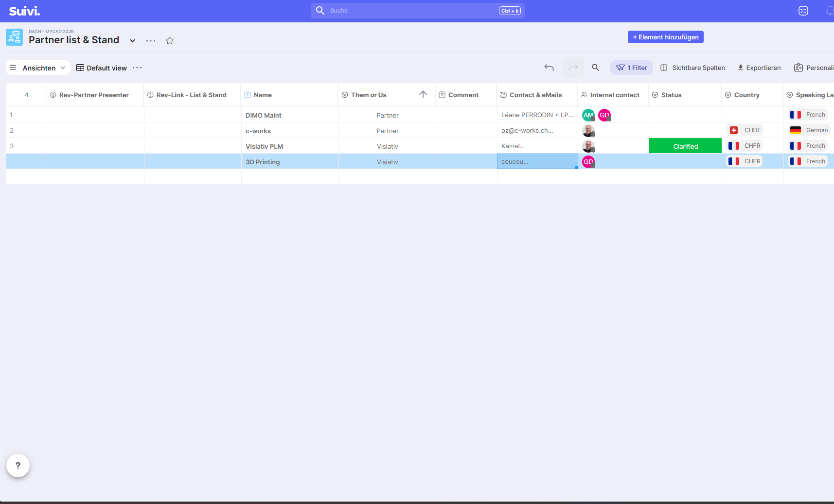The image size is (834, 504).
Task: Open Sichtbare Spalten column visibility
Action: [692, 68]
